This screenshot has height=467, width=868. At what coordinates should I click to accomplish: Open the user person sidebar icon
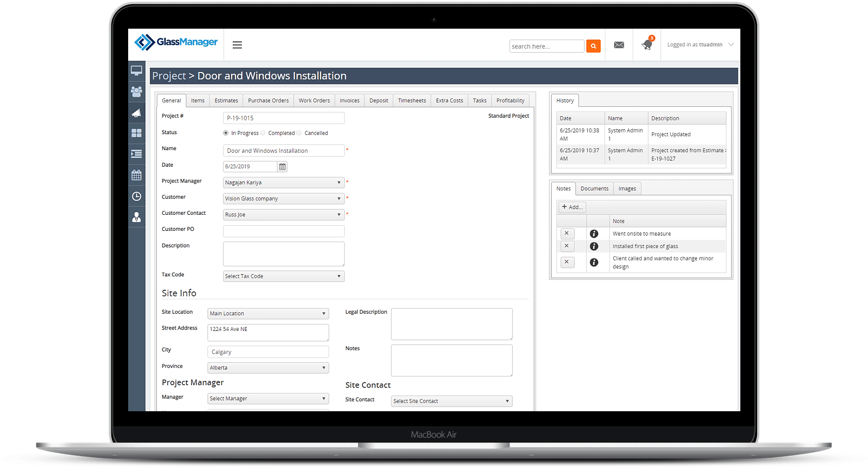coord(137,217)
